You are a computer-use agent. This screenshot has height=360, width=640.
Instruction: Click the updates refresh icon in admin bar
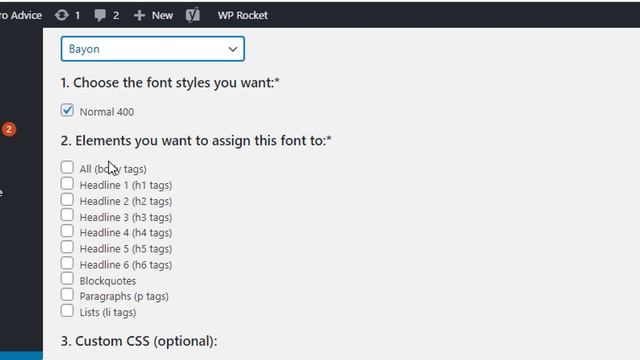coord(62,16)
